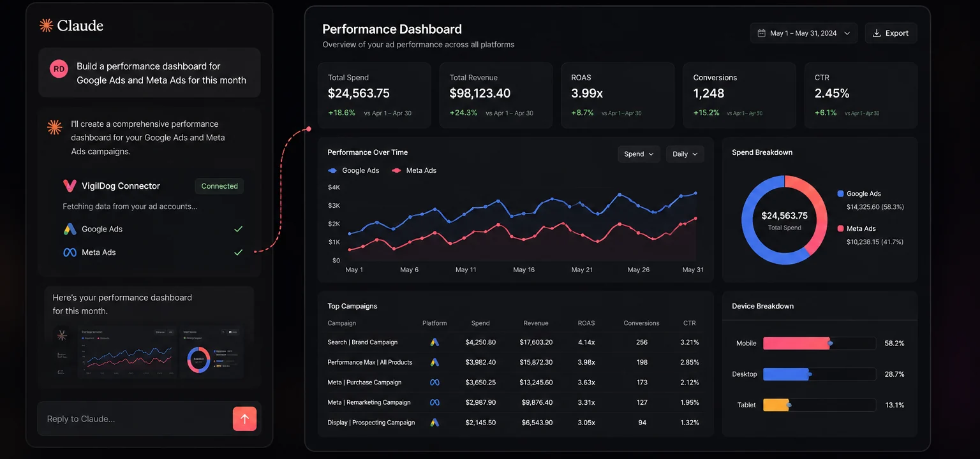The height and width of the screenshot is (459, 980).
Task: Click the Google Ads checkmark
Action: [238, 229]
